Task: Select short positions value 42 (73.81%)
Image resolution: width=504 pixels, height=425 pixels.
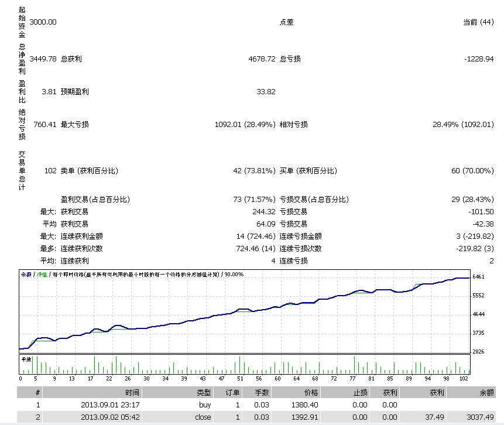Action: click(254, 171)
